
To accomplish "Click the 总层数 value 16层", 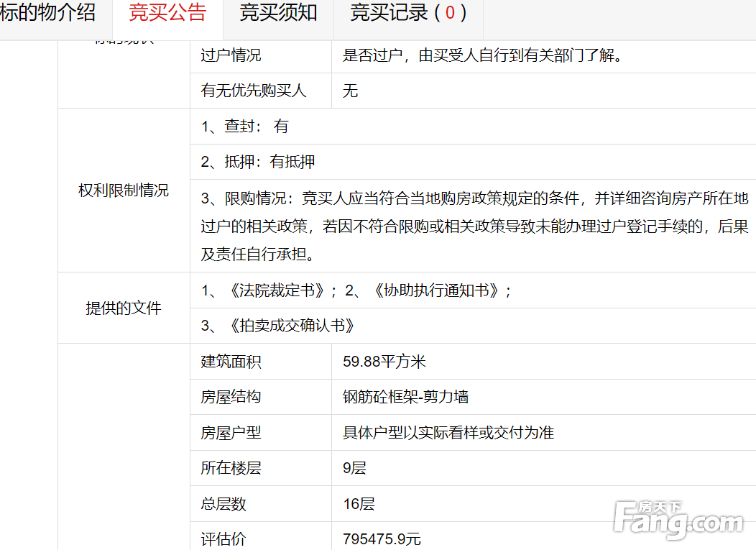I will coord(359,504).
